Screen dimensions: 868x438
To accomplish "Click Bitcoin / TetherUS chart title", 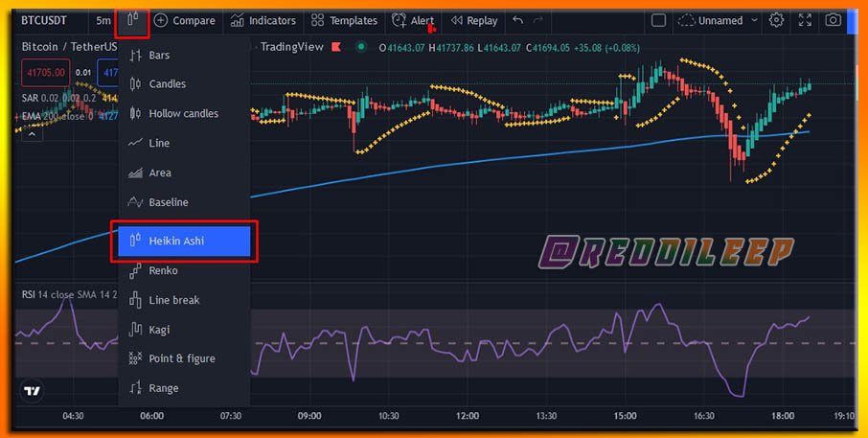I will 69,47.
